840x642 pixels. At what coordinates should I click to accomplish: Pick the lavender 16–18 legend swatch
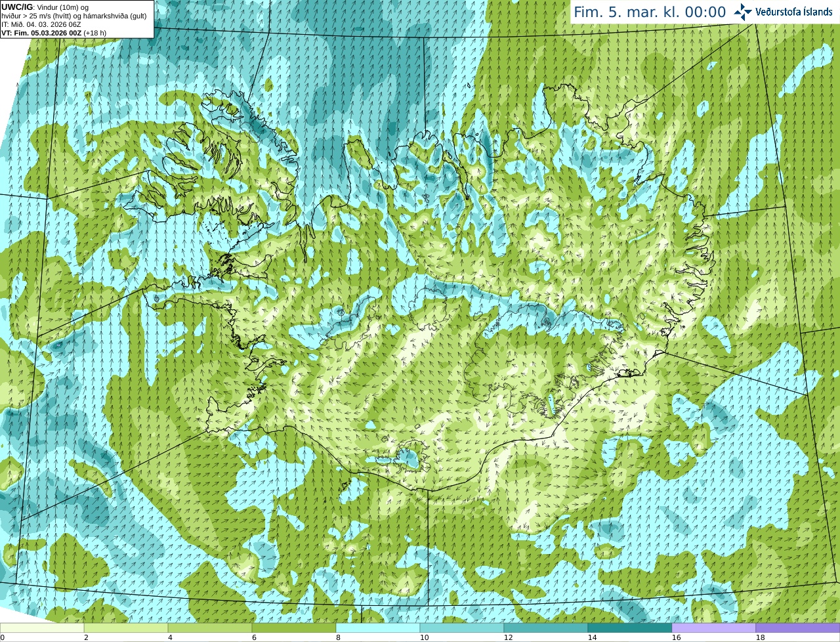pos(714,628)
